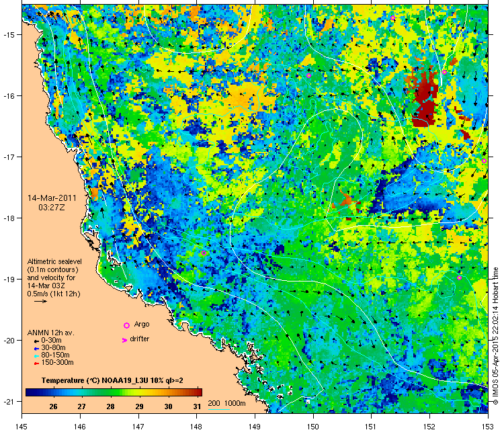
Task: Click the dark red 31°C end of colorbar
Action: click(198, 392)
